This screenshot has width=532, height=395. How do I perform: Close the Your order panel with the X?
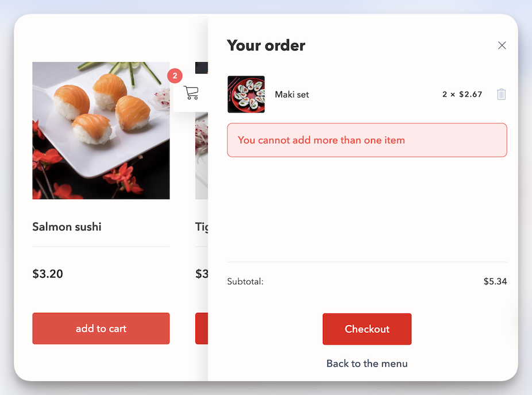point(502,45)
